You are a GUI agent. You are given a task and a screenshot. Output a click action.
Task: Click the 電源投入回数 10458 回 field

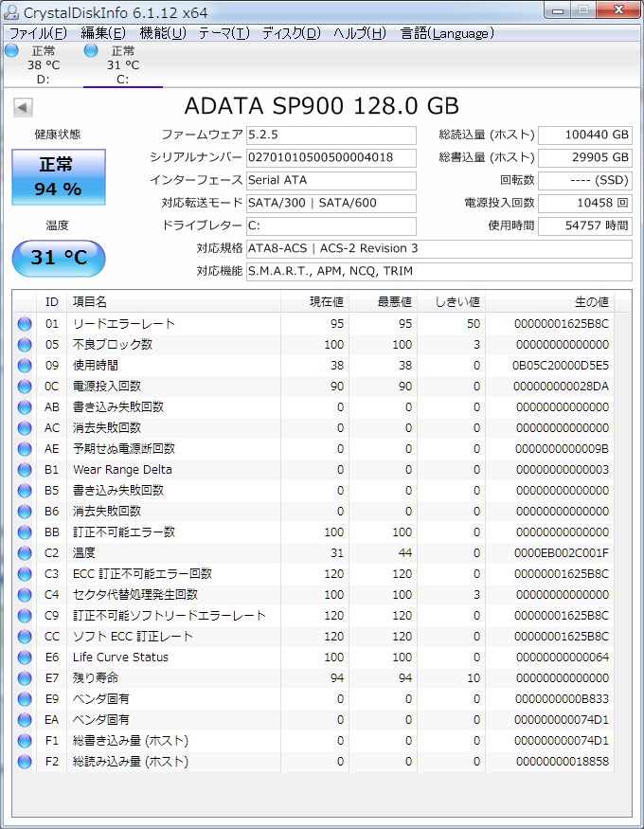[585, 203]
